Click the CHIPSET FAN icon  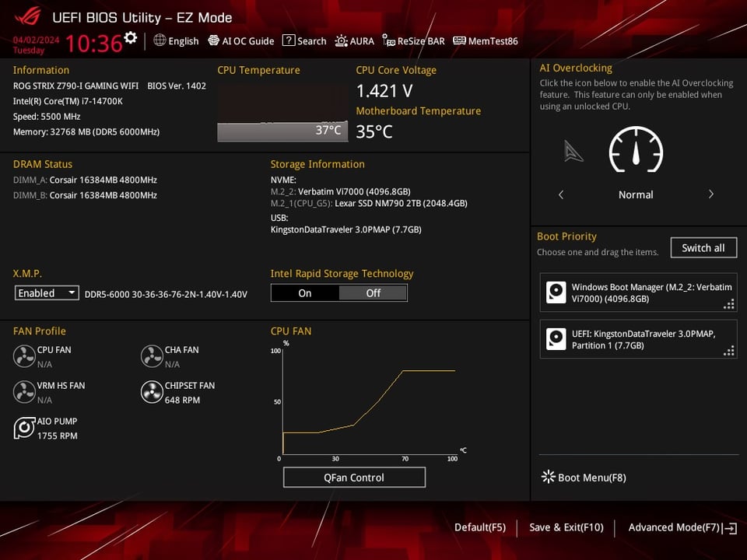[152, 392]
